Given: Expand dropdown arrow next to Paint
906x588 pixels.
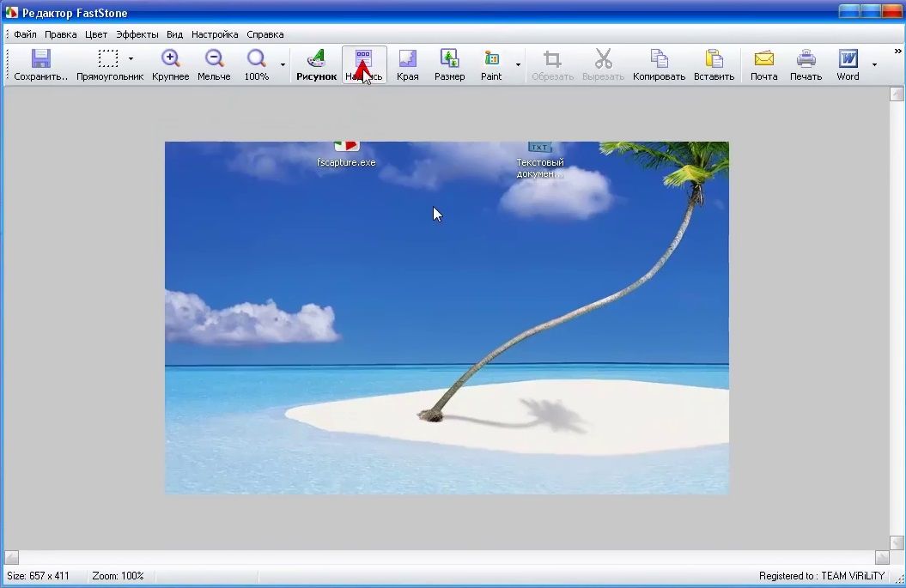Looking at the screenshot, I should (x=518, y=64).
